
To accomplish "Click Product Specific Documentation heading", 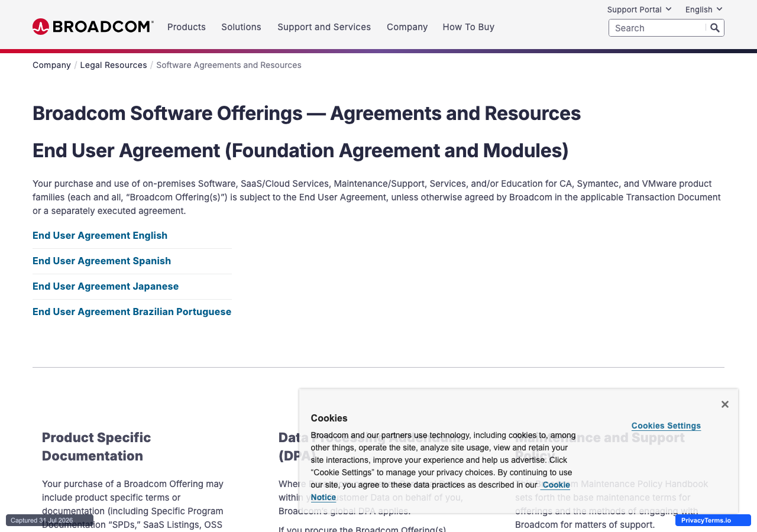I will [96, 447].
